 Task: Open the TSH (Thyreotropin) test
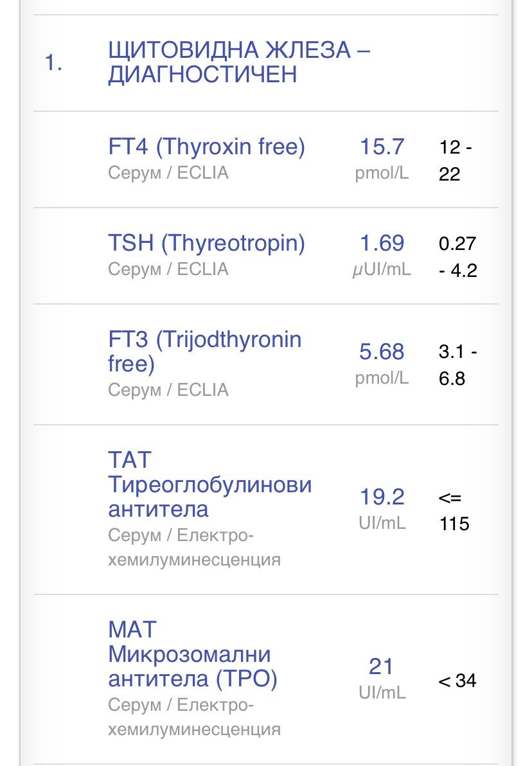[206, 244]
